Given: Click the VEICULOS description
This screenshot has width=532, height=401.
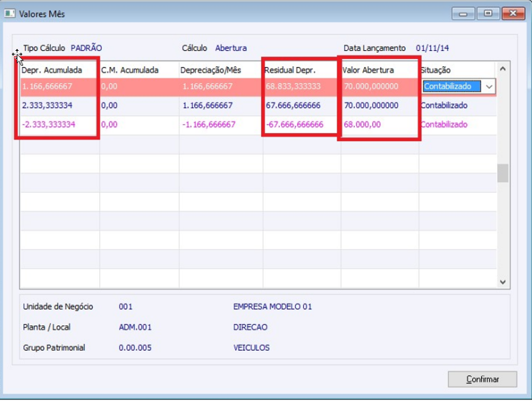Looking at the screenshot, I should 252,348.
